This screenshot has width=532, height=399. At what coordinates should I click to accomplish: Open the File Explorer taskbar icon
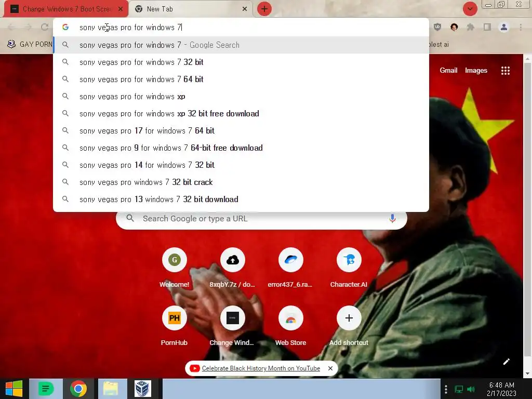[x=111, y=389]
